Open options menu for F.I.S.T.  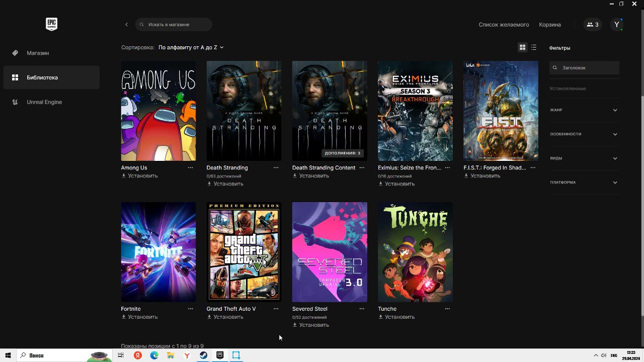click(533, 168)
